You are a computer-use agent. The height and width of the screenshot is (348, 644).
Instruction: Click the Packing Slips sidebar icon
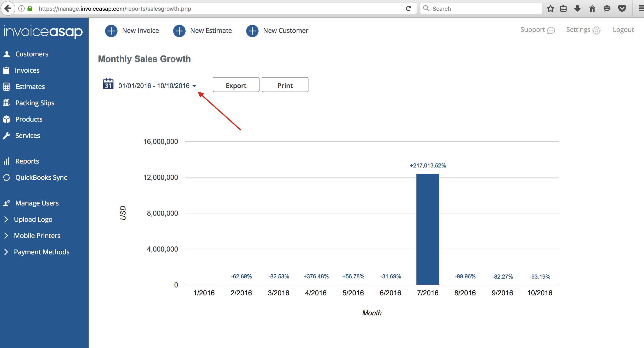pos(7,103)
